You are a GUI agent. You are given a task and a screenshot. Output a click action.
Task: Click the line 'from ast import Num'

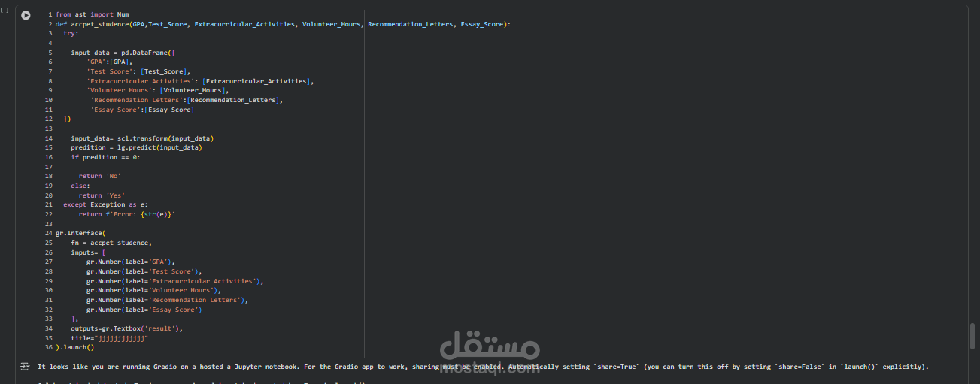coord(92,14)
